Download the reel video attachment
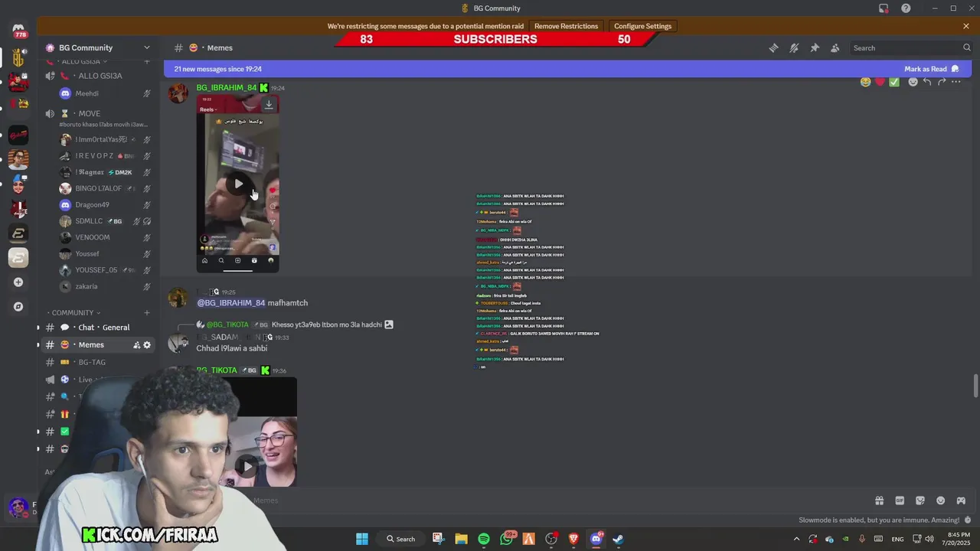 point(269,104)
